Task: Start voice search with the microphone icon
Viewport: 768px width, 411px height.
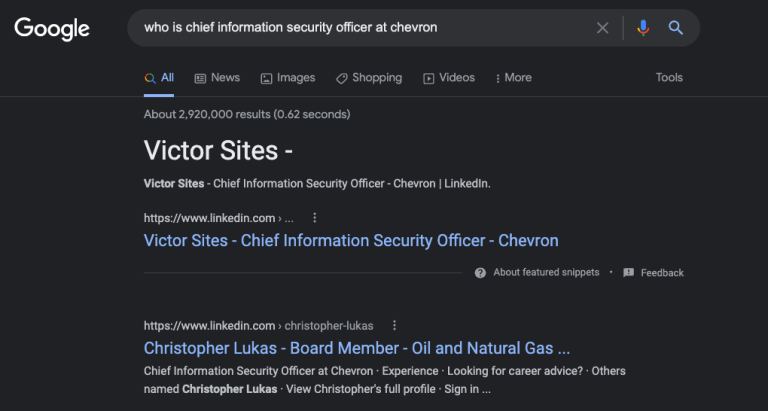Action: tap(643, 28)
